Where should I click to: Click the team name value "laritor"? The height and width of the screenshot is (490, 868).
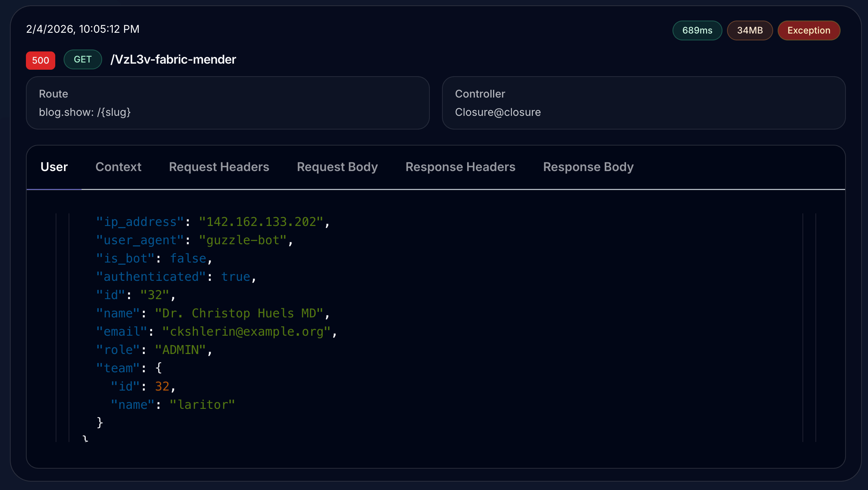[x=202, y=405]
